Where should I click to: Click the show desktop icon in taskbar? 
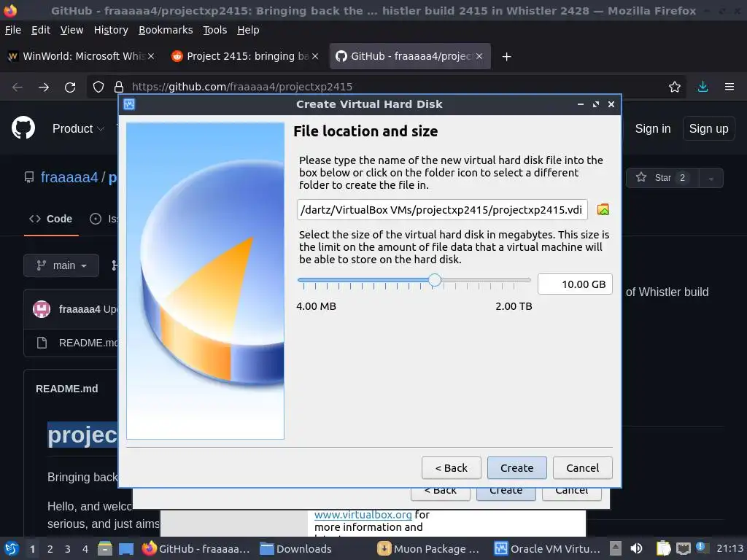pyautogui.click(x=126, y=548)
